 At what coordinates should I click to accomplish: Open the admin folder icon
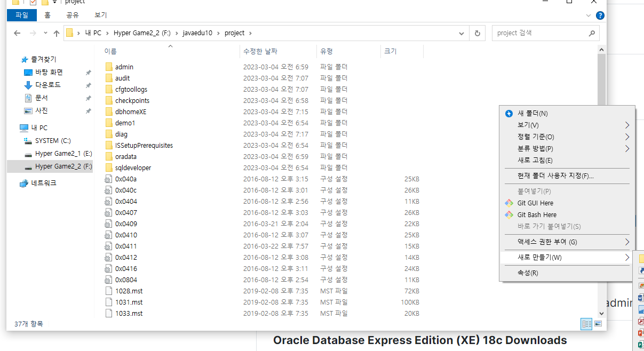click(x=109, y=67)
